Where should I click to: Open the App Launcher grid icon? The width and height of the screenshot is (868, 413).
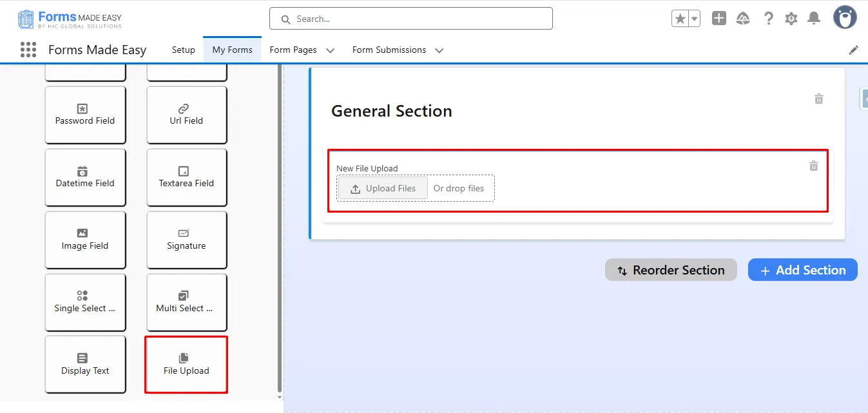(x=28, y=50)
